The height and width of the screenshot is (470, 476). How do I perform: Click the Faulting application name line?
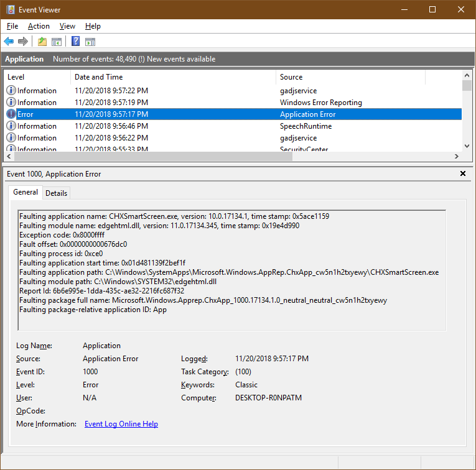click(x=174, y=216)
